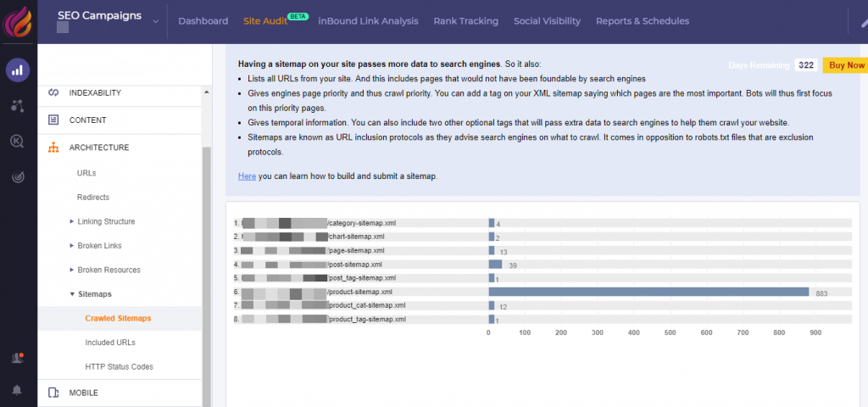Click the product-sitemap.xml bar in chart
Screen dimensions: 868x407
tap(648, 292)
